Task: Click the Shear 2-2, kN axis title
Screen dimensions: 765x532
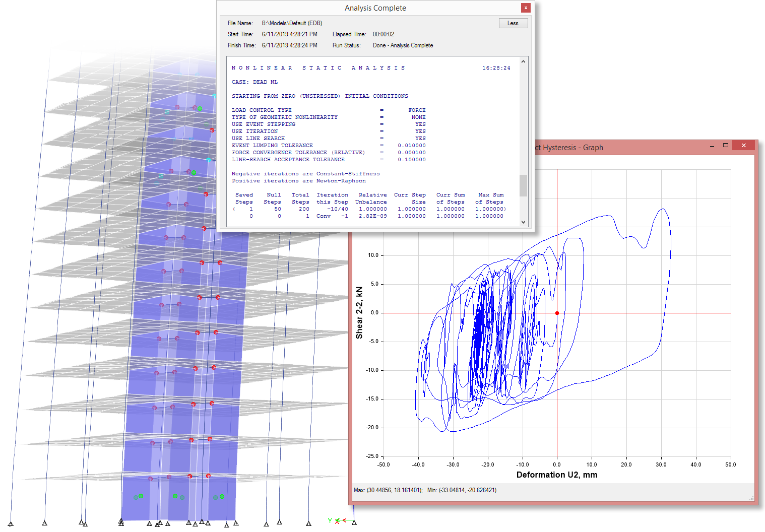Action: click(359, 312)
